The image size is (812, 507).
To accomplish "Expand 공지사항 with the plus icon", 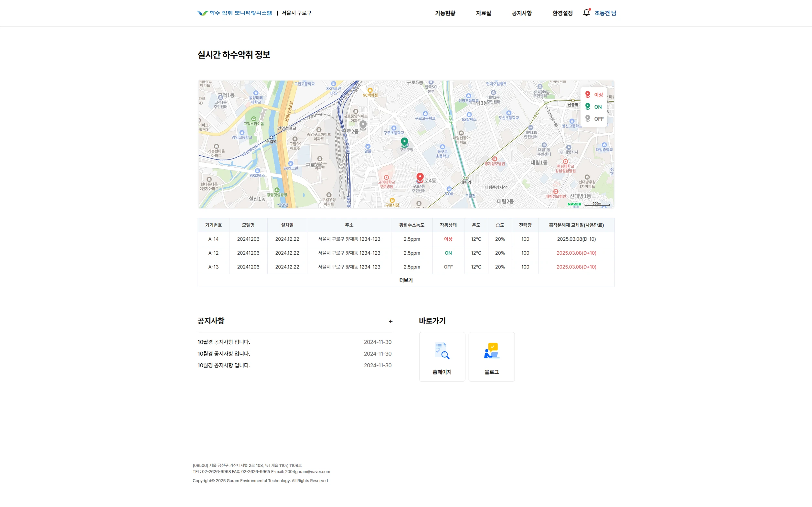I will pyautogui.click(x=390, y=321).
